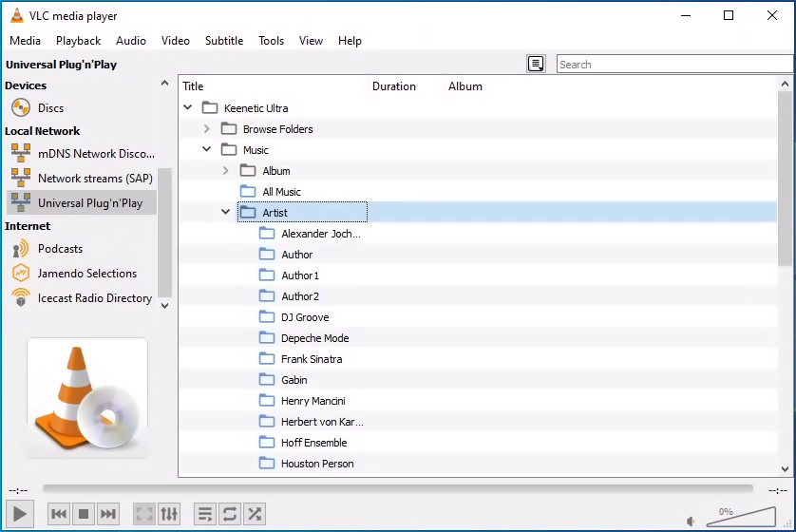Toggle the playlist view button
This screenshot has width=796, height=532.
205,514
